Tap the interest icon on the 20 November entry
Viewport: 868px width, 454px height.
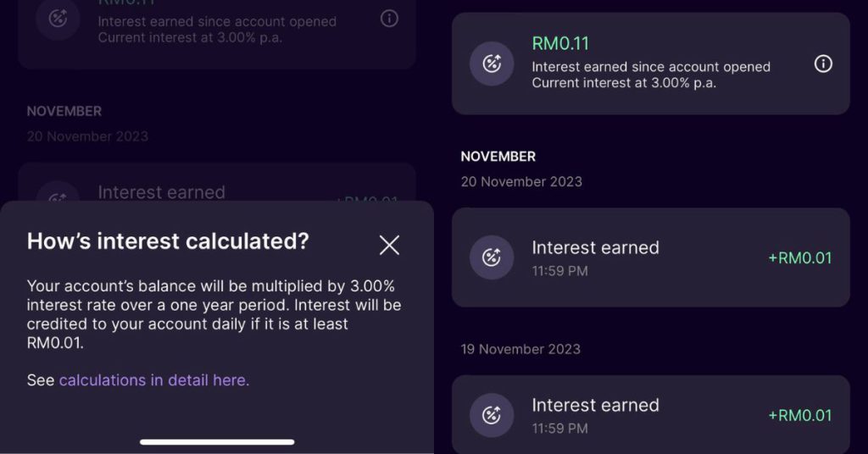click(492, 257)
